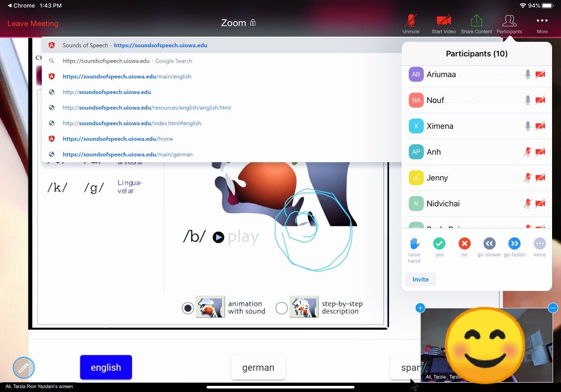Screen dimensions: 561x392
Task: Select the /g/ consonant symbol
Action: click(94, 187)
